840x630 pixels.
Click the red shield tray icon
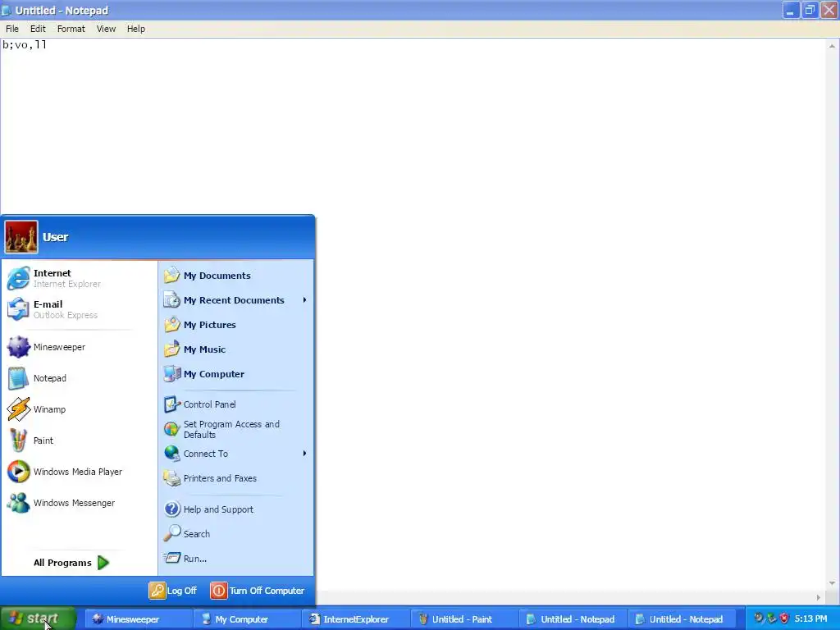click(784, 619)
